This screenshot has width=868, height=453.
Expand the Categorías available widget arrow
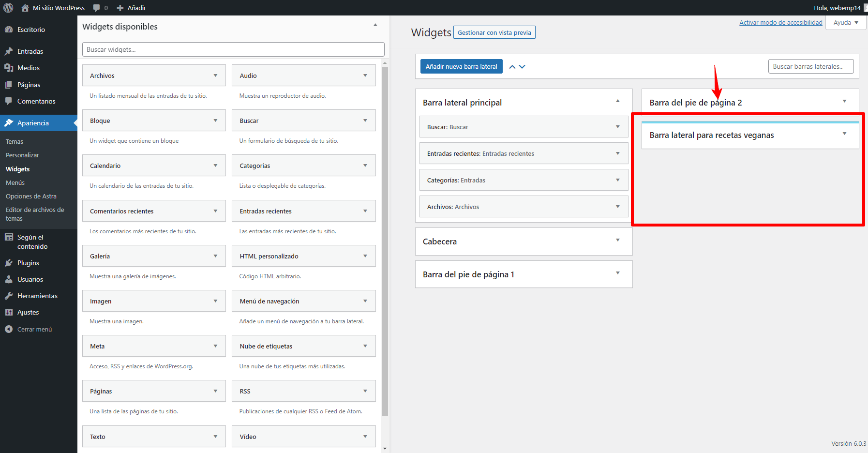coord(365,166)
